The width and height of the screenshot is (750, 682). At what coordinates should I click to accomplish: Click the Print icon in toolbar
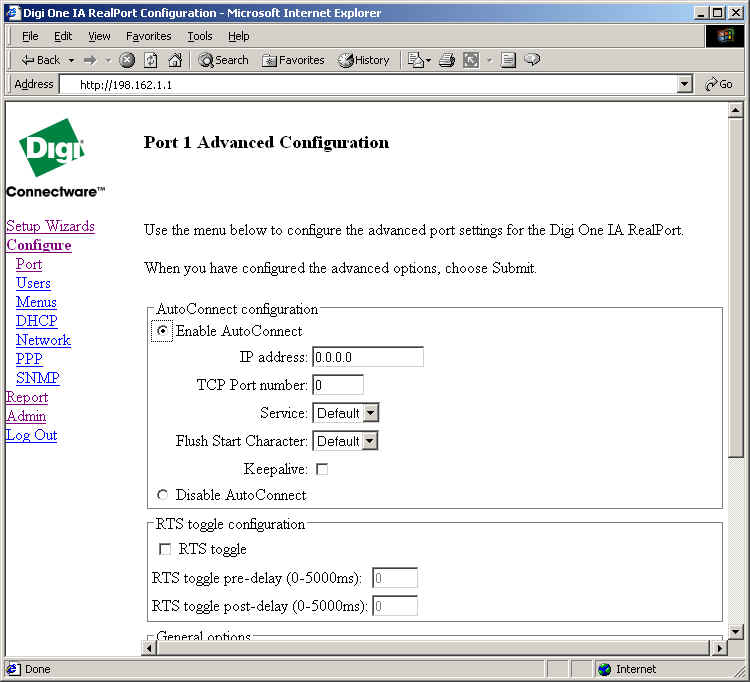tap(447, 60)
